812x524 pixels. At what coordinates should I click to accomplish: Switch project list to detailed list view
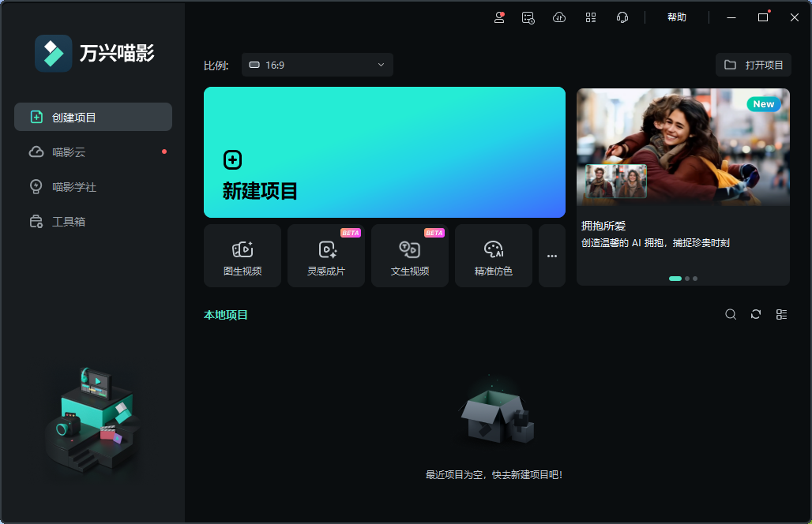click(x=781, y=314)
